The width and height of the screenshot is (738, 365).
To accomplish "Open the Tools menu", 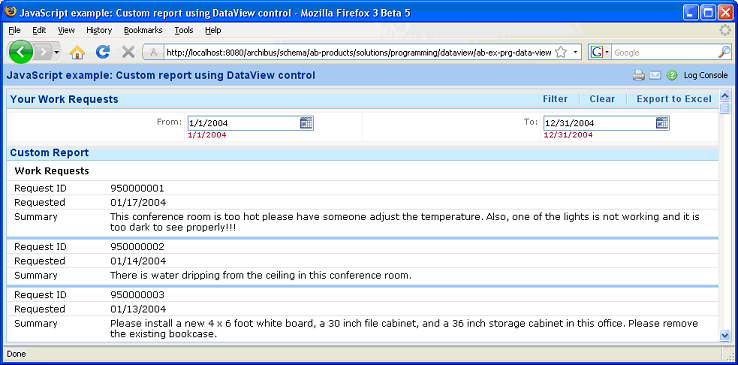I will 184,30.
